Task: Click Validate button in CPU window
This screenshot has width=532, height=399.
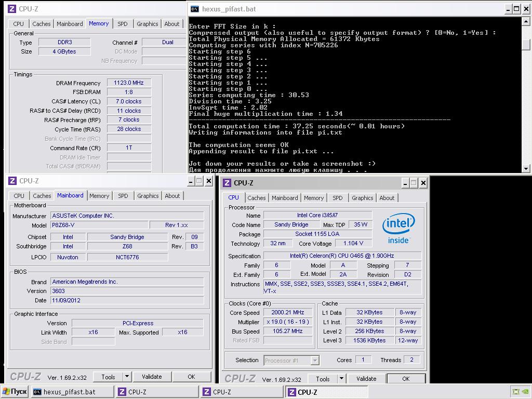Action: click(366, 379)
